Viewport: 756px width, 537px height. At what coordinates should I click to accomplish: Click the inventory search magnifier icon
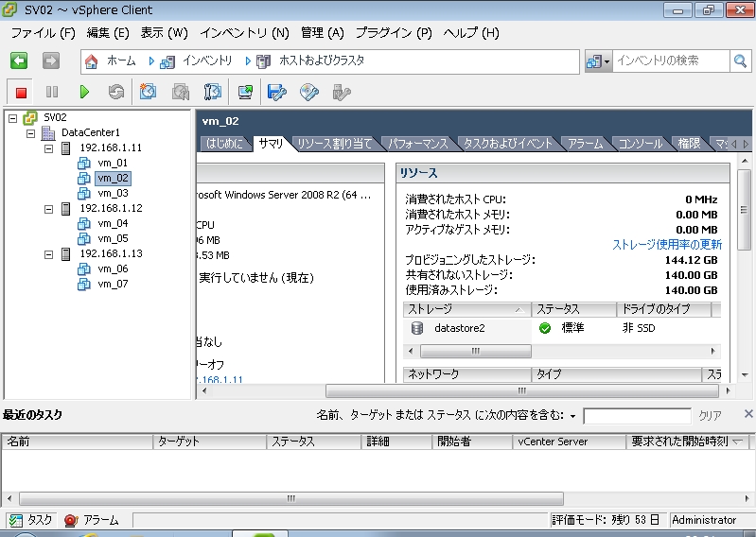click(740, 61)
